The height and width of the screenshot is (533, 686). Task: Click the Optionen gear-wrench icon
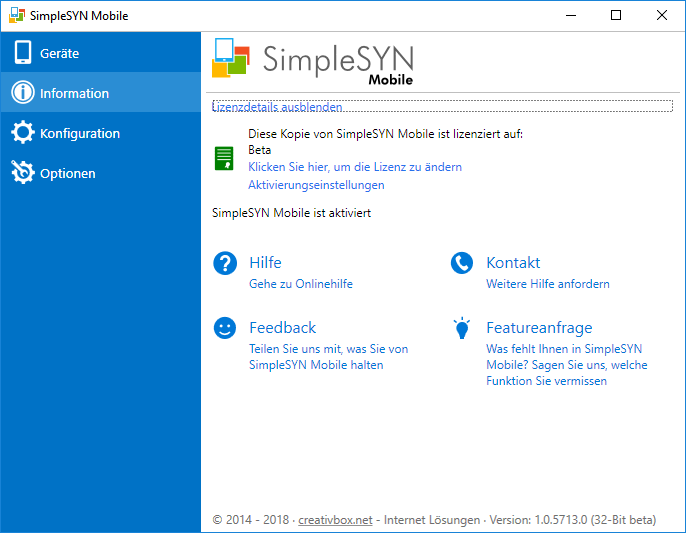[x=22, y=173]
